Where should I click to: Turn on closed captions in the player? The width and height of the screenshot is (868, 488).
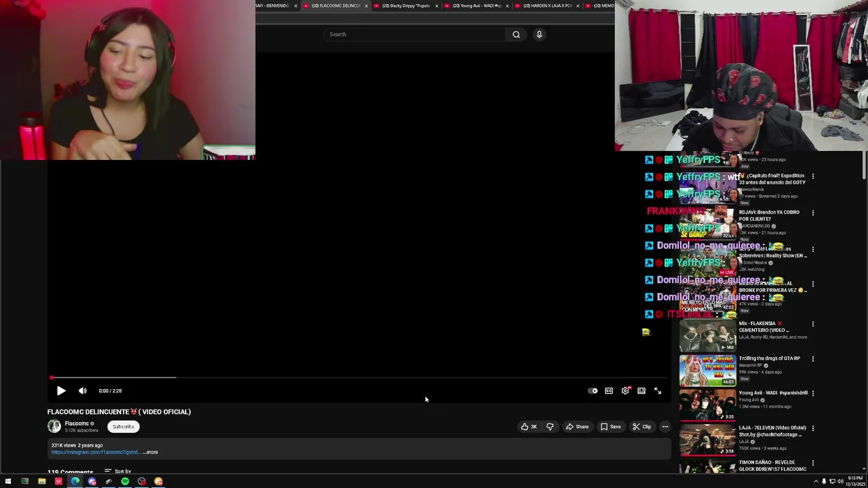point(609,390)
